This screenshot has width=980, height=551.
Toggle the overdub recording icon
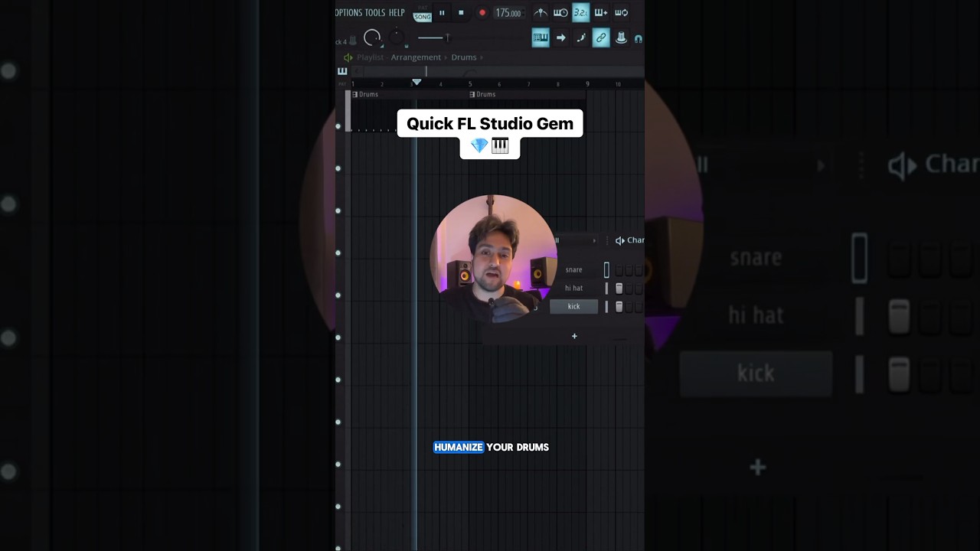pyautogui.click(x=601, y=13)
